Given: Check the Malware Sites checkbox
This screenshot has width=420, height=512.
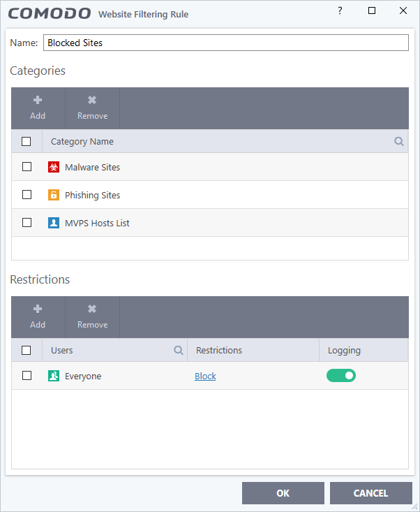Looking at the screenshot, I should [27, 167].
